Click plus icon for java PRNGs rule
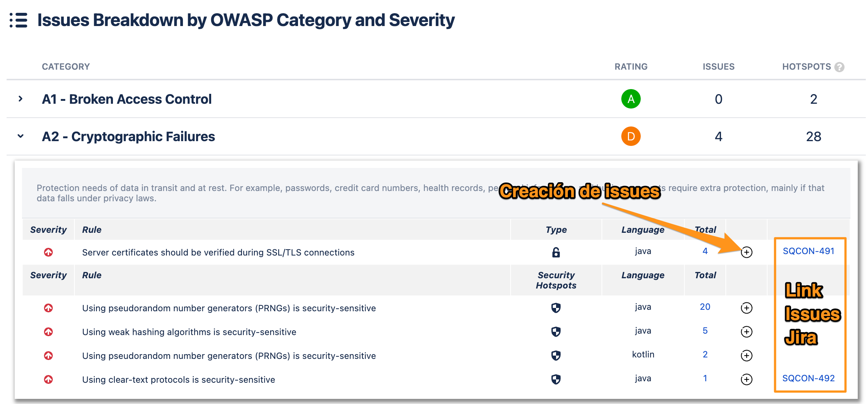 click(x=747, y=308)
